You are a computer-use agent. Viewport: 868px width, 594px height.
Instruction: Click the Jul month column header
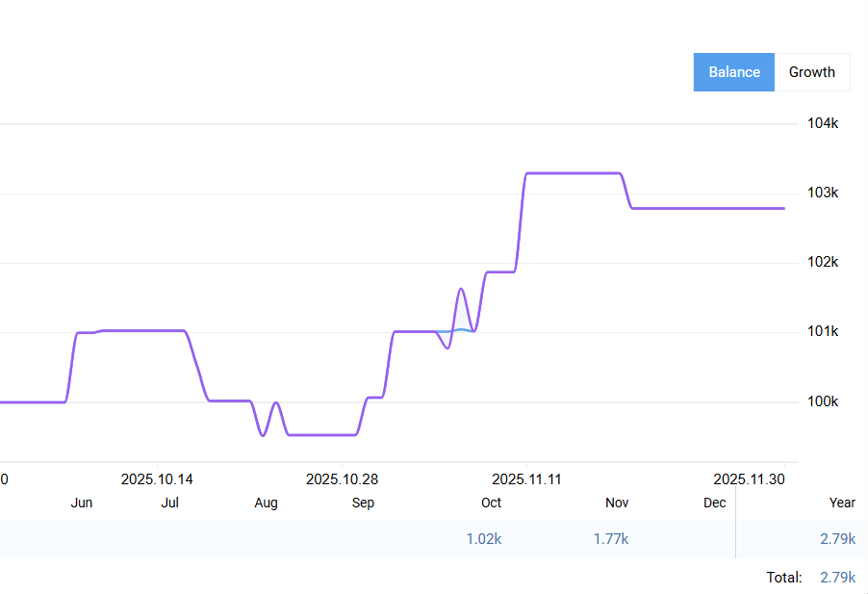[169, 503]
